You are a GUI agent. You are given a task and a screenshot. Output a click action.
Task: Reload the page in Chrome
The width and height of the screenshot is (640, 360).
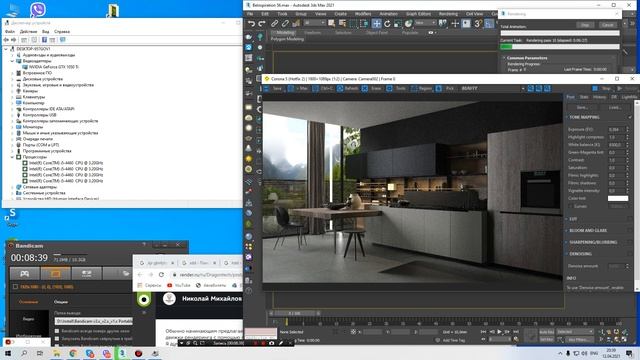(161, 275)
